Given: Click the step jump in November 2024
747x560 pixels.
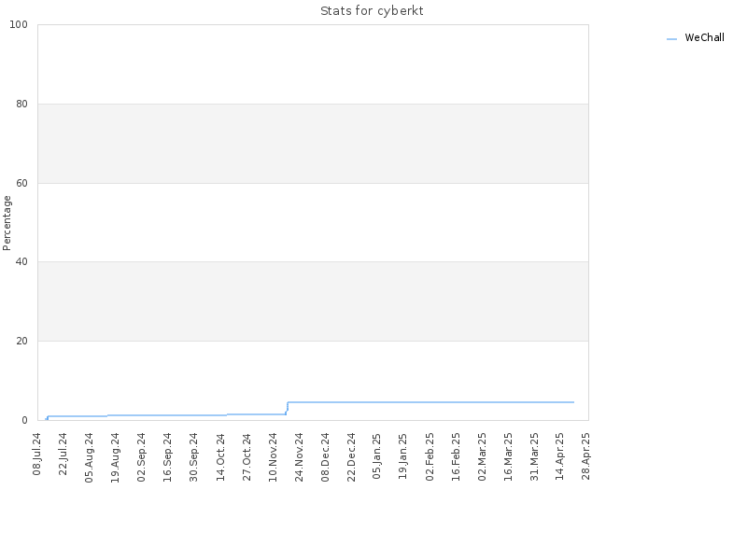Looking at the screenshot, I should click(x=287, y=408).
